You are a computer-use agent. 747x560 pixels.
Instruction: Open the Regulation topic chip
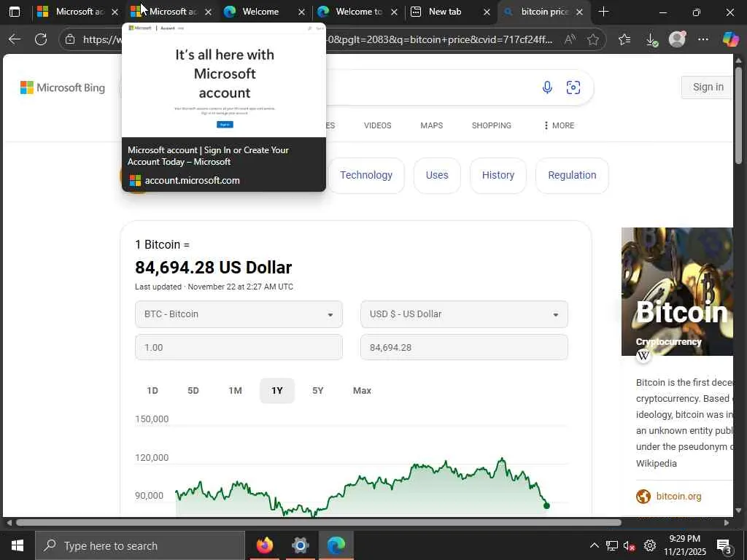coord(572,175)
